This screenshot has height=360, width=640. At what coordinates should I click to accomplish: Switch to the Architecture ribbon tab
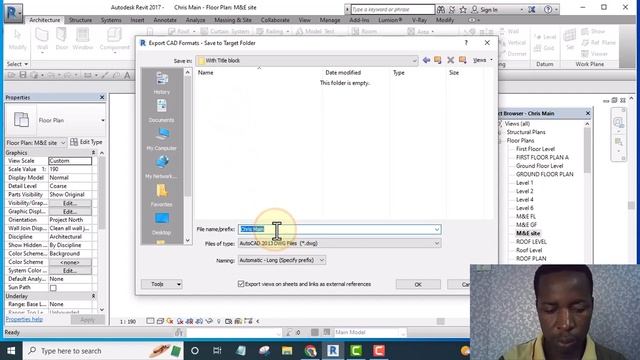point(44,20)
